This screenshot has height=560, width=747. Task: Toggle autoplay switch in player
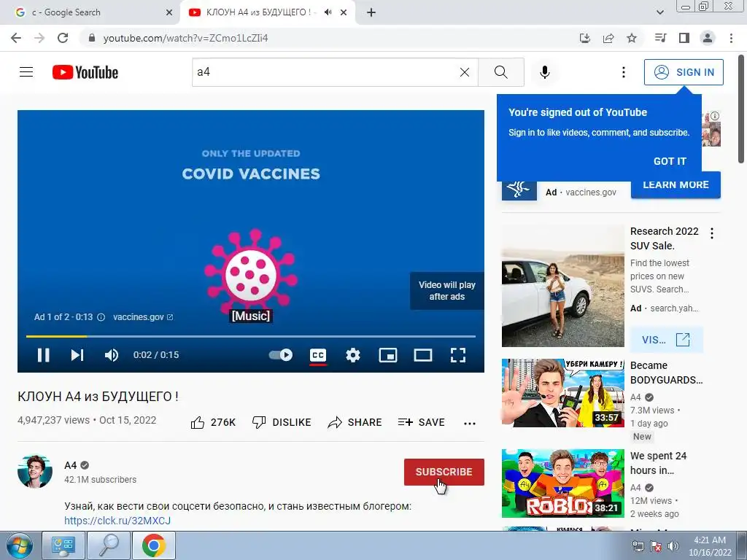(x=281, y=355)
